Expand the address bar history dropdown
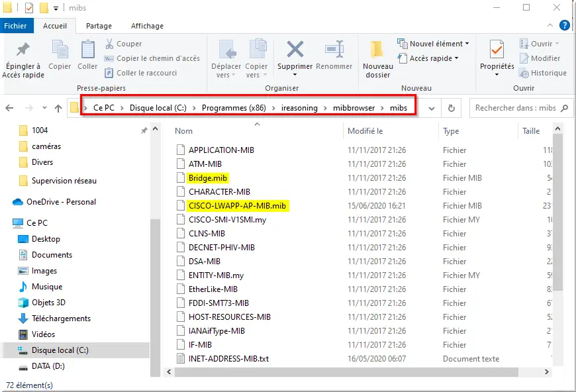The height and width of the screenshot is (392, 576). tap(432, 109)
